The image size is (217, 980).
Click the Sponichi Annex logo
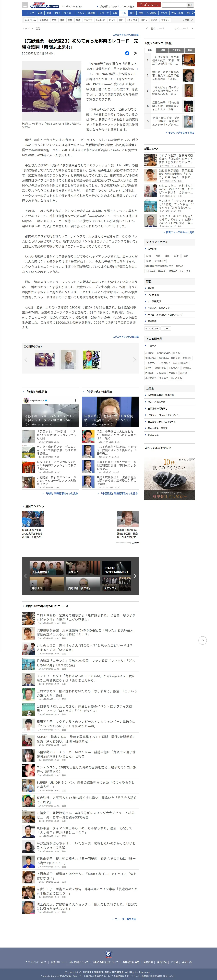pyautogui.click(x=44, y=5)
